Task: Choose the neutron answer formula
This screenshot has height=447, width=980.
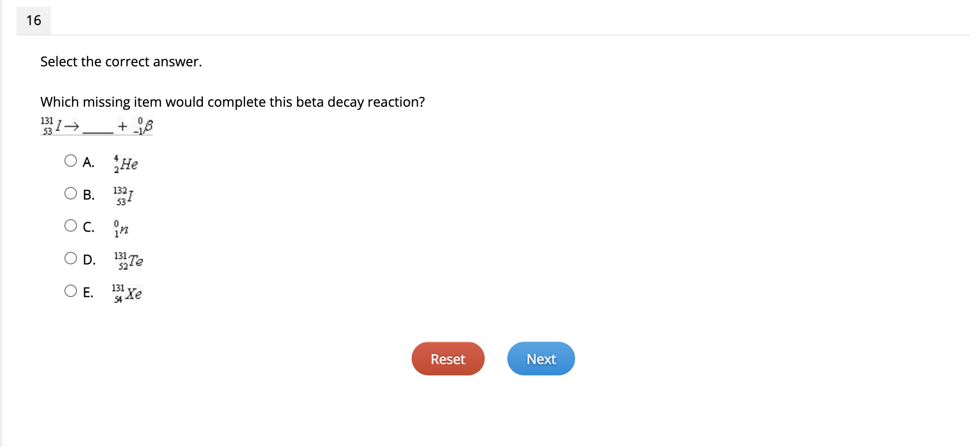Action: (121, 229)
